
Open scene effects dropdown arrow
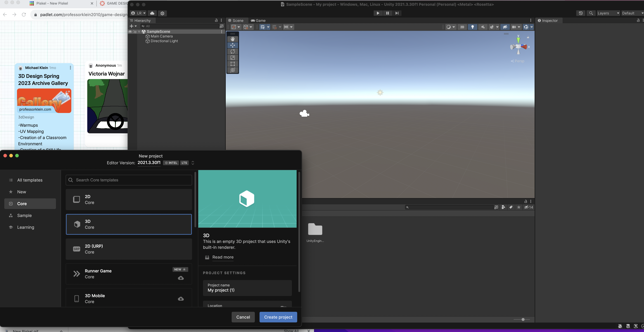click(x=498, y=27)
